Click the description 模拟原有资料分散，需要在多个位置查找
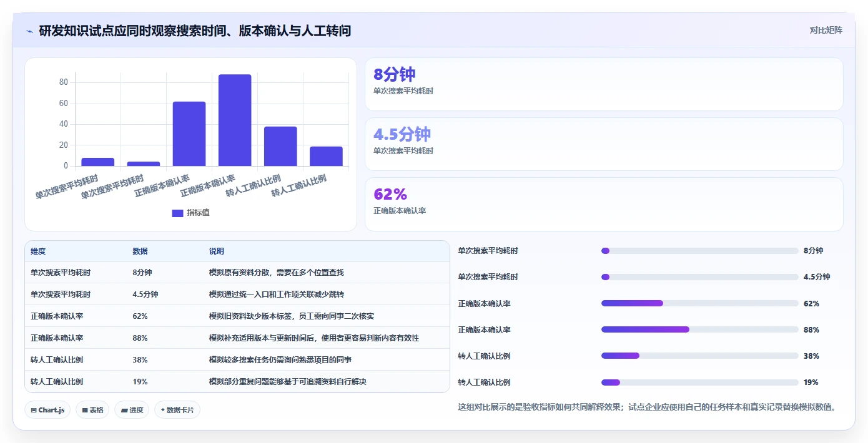The height and width of the screenshot is (443, 868). (276, 273)
